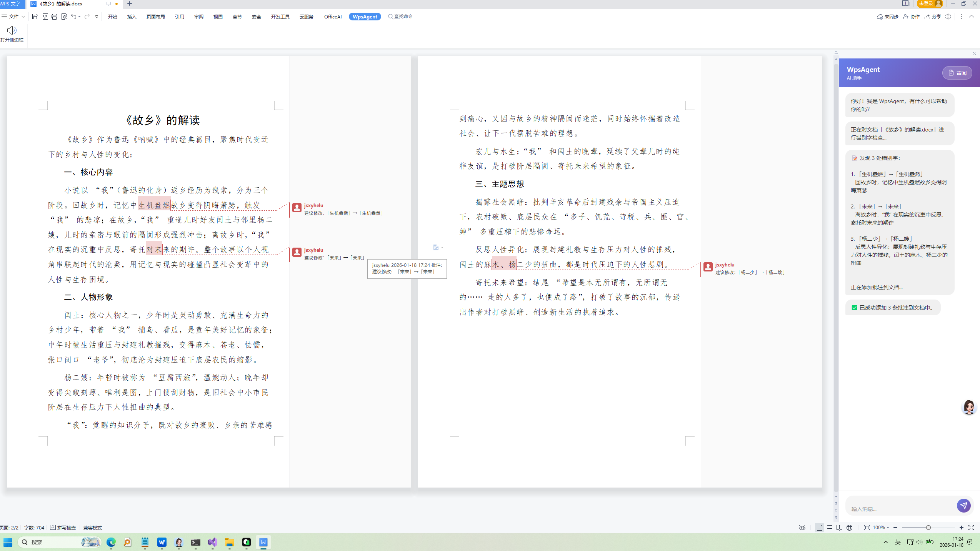Send message with the paper plane icon
This screenshot has width=980, height=551.
tap(963, 506)
